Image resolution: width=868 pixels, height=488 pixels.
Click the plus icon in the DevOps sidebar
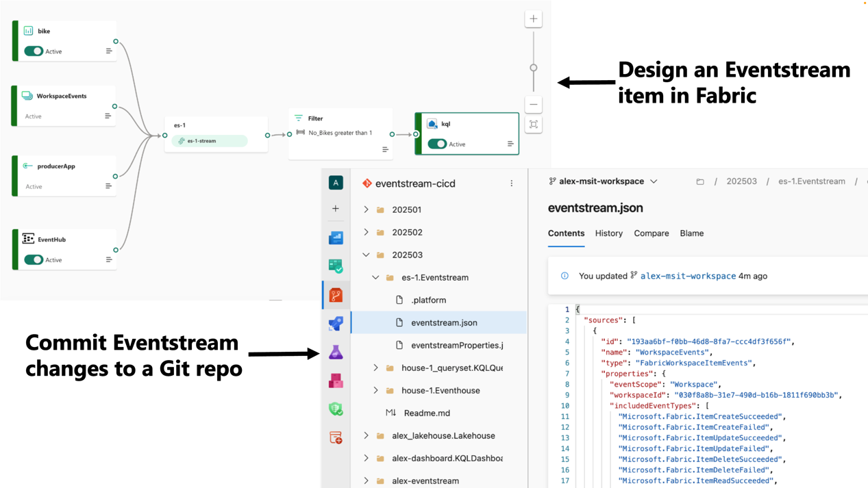336,209
